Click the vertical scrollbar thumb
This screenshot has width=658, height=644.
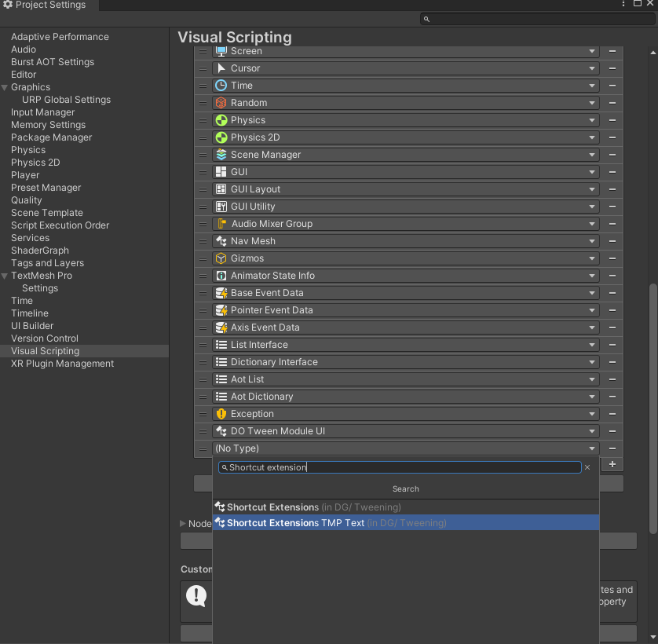pyautogui.click(x=653, y=409)
